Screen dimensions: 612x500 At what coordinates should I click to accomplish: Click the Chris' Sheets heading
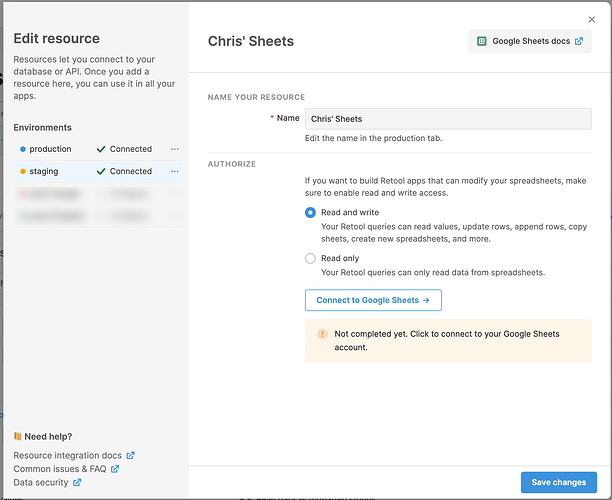[251, 41]
